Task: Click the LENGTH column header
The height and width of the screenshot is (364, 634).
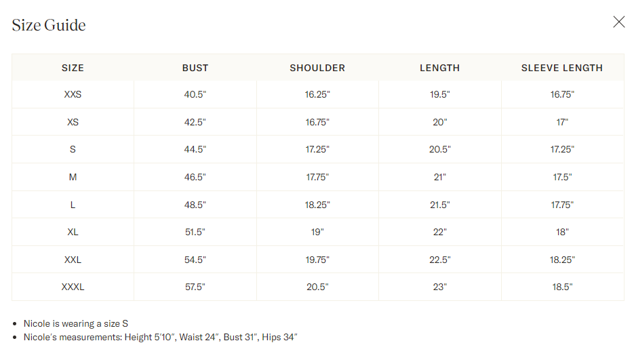Action: [439, 68]
